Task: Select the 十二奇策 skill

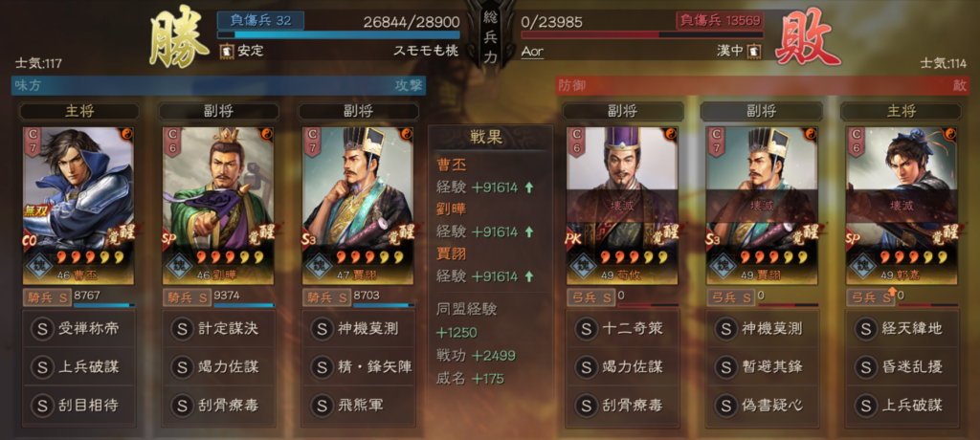Action: pos(622,329)
